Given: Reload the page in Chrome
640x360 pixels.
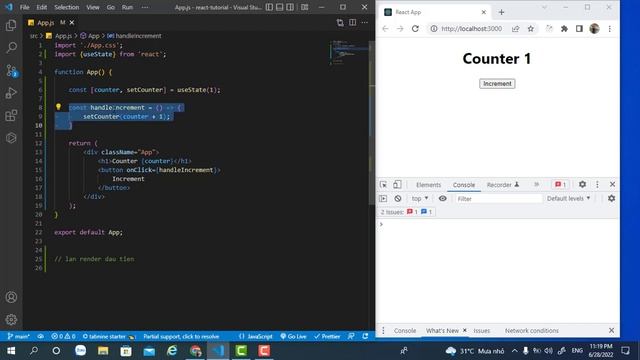Looking at the screenshot, I should [415, 29].
